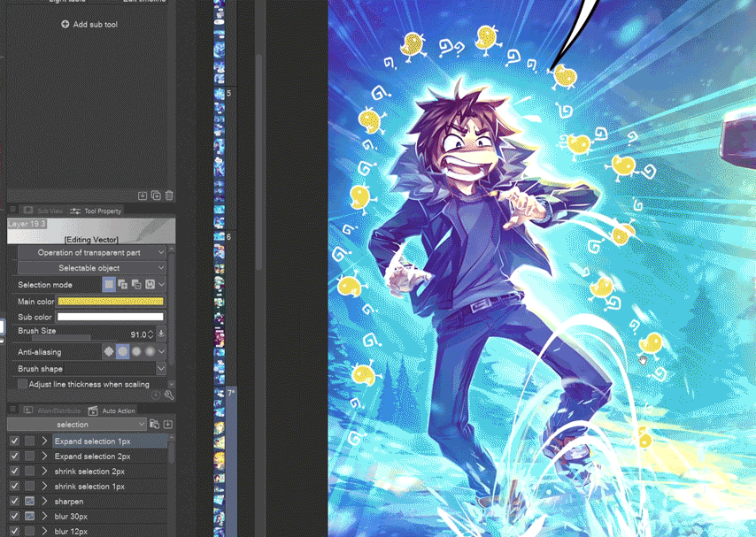Select Add to selection mode icon

click(123, 285)
